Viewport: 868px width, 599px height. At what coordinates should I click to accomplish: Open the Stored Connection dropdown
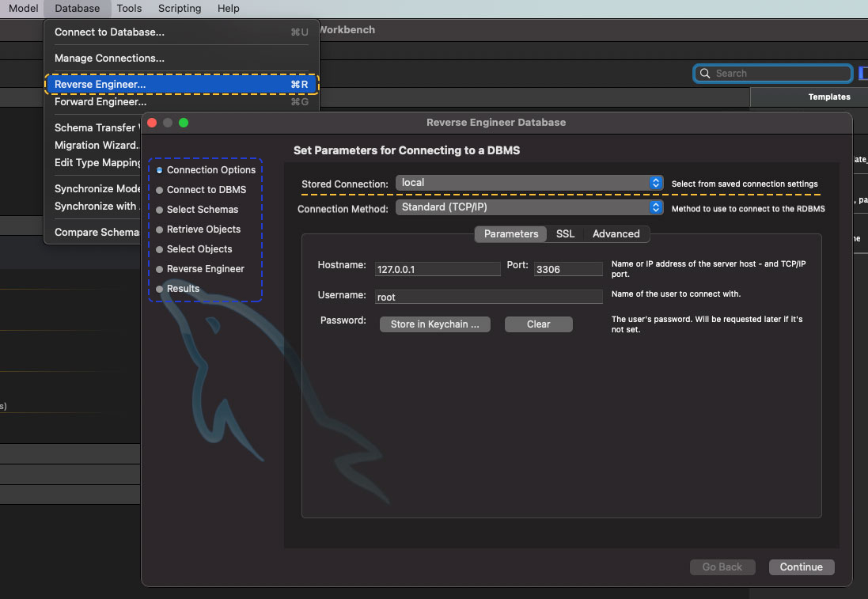click(529, 183)
